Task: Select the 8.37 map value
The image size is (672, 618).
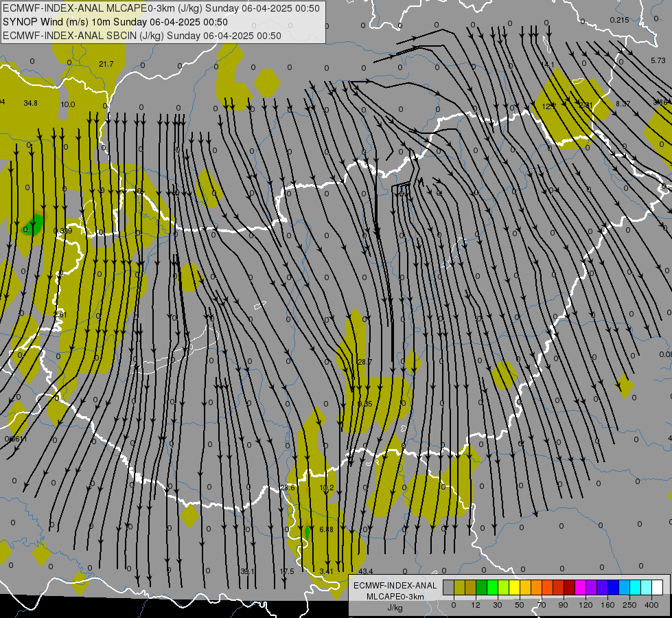Action: click(x=623, y=104)
